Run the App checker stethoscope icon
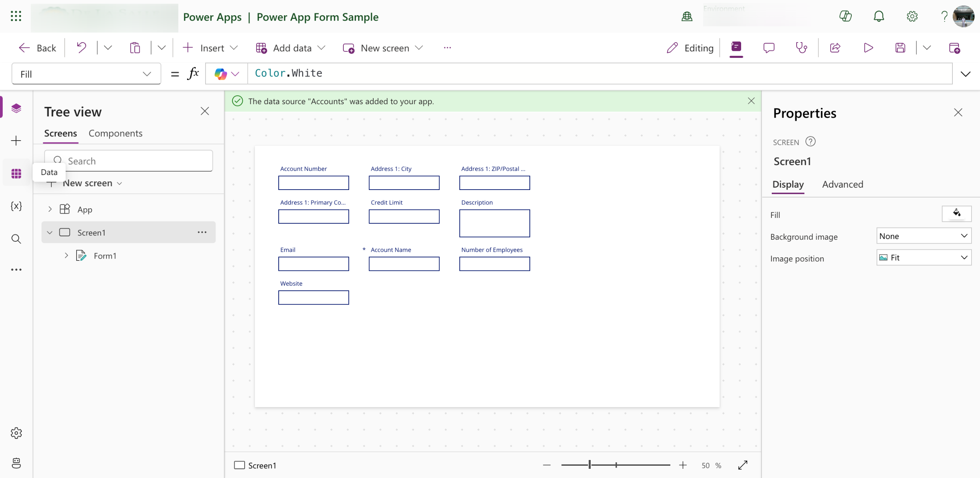Viewport: 980px width, 478px height. click(802, 48)
